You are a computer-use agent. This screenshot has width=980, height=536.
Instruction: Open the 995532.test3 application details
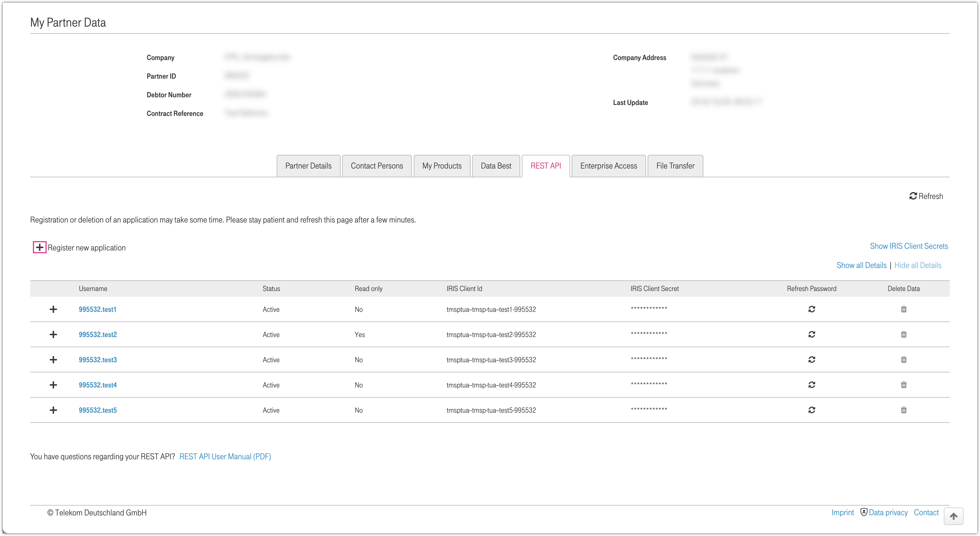[x=97, y=360]
